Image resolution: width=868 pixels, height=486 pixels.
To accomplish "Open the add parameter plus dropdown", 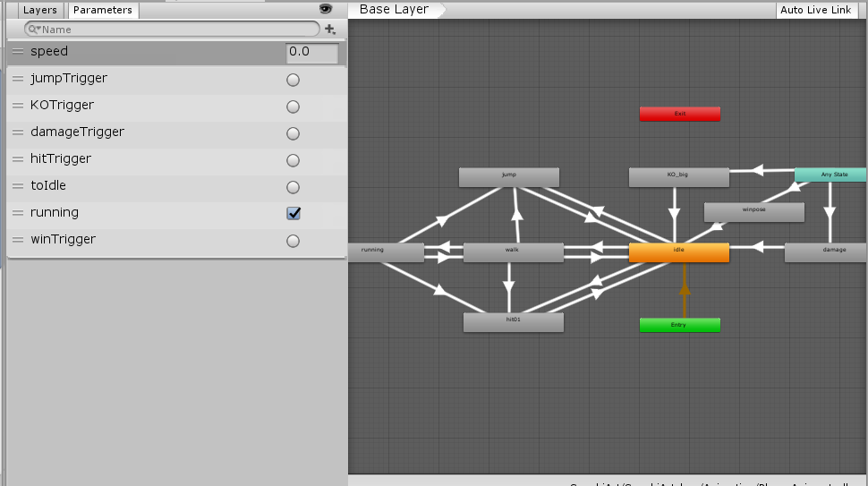I will (330, 30).
